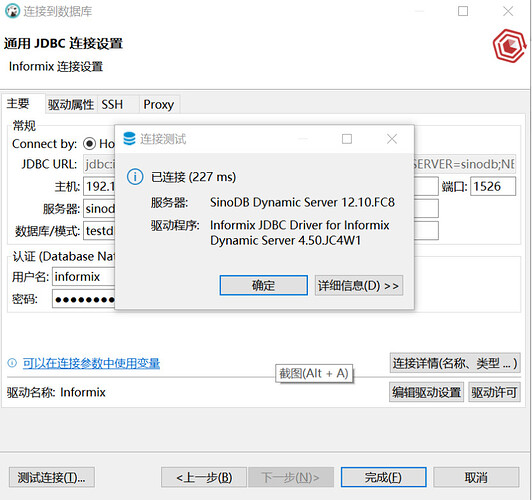The width and height of the screenshot is (532, 500).
Task: Click 驱动许可 button
Action: click(x=494, y=392)
